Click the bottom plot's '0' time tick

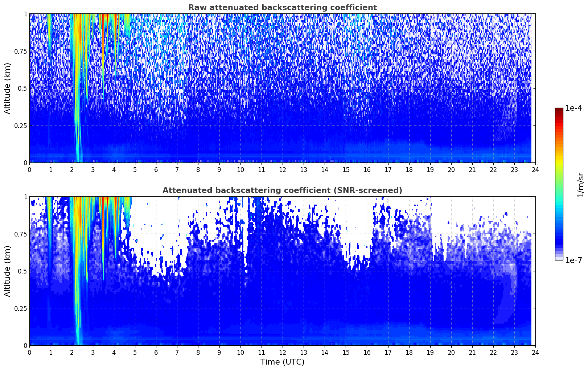click(x=29, y=352)
